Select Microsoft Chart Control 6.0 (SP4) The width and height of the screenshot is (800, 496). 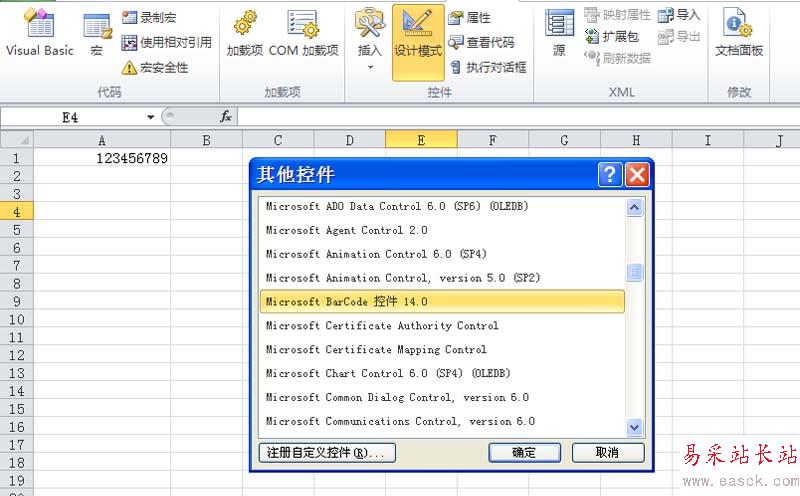coord(442,374)
